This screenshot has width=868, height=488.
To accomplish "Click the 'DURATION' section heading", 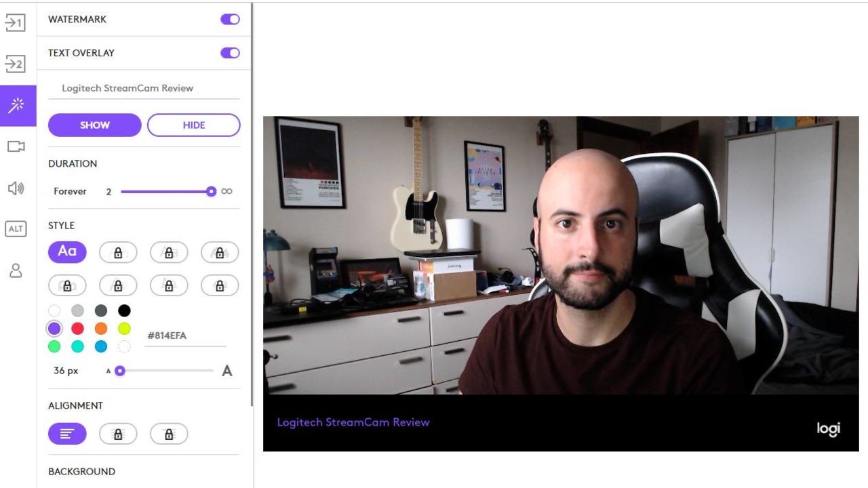I will pyautogui.click(x=73, y=163).
